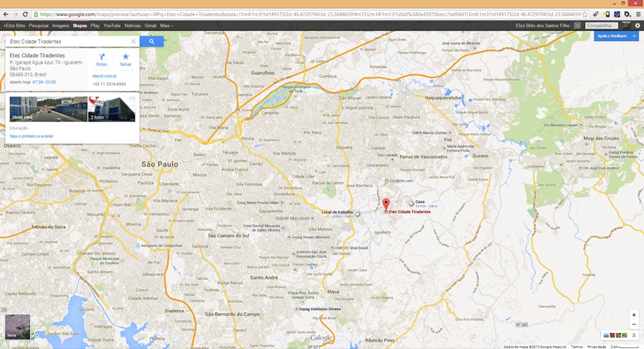The width and height of the screenshot is (644, 349).
Task: Click the blue search magnifier button
Action: pyautogui.click(x=152, y=42)
